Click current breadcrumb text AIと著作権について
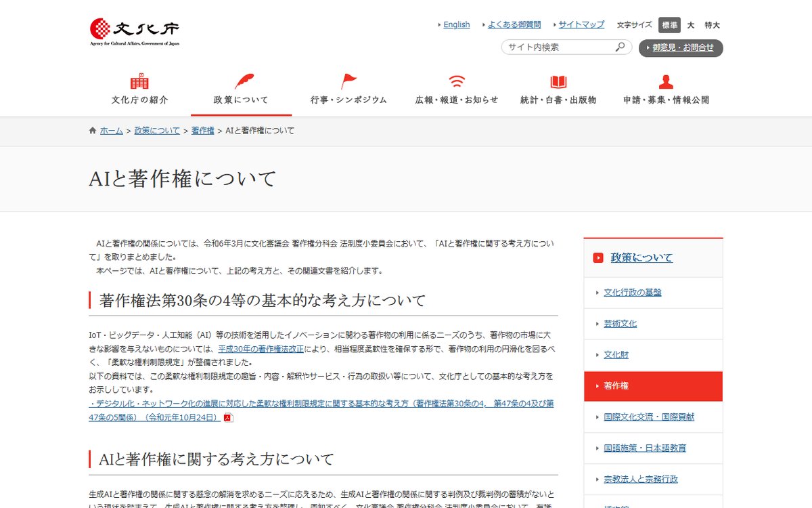Screen dimensions: 812x508 click(x=260, y=131)
